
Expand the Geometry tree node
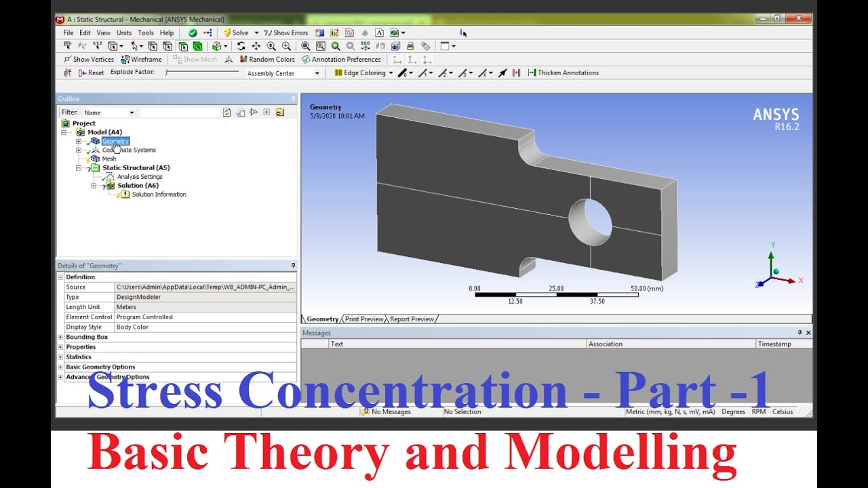click(79, 141)
